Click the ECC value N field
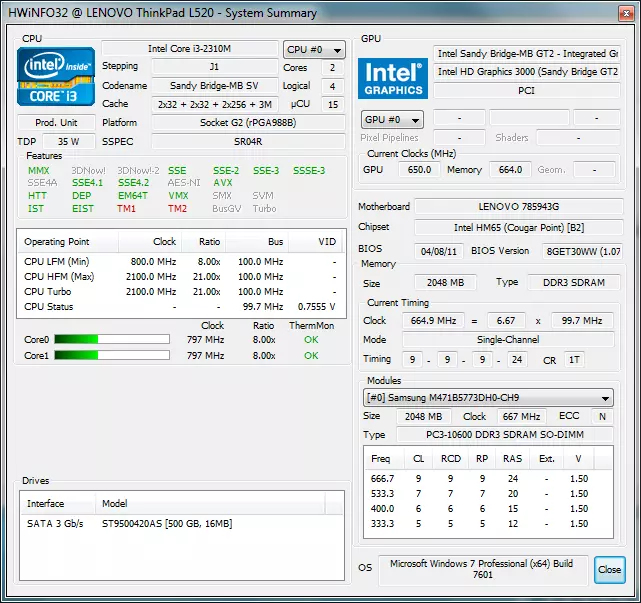The width and height of the screenshot is (641, 603). click(602, 416)
